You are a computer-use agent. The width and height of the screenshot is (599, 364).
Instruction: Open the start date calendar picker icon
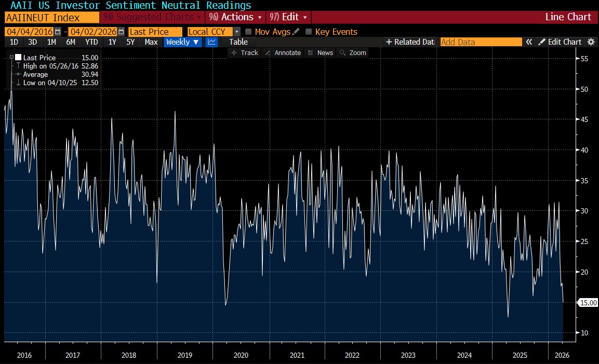58,32
